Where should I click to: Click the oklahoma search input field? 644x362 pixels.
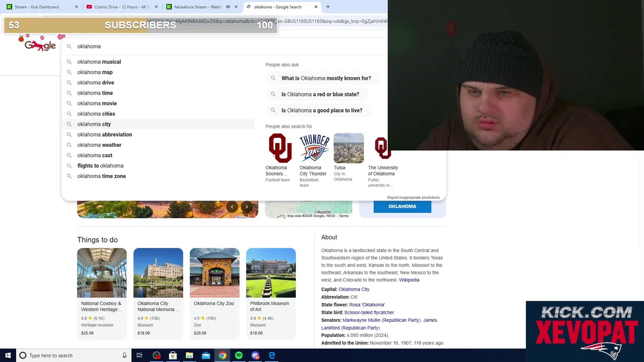[x=226, y=46]
